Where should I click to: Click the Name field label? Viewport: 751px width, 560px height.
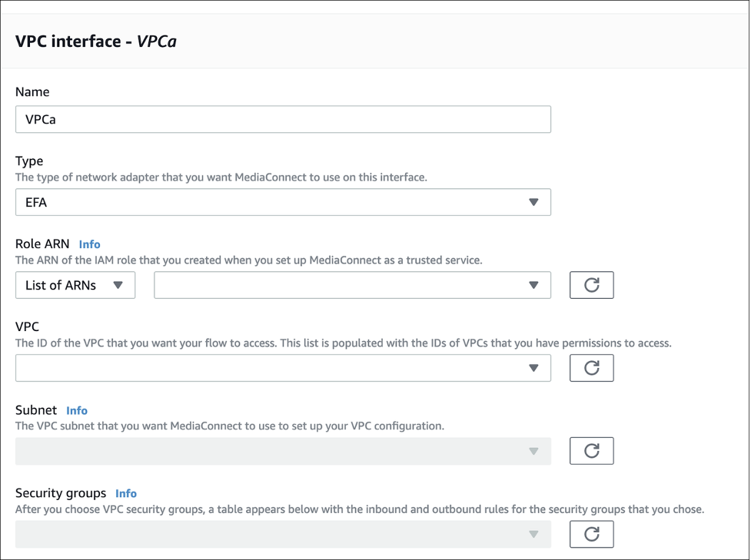coord(32,91)
